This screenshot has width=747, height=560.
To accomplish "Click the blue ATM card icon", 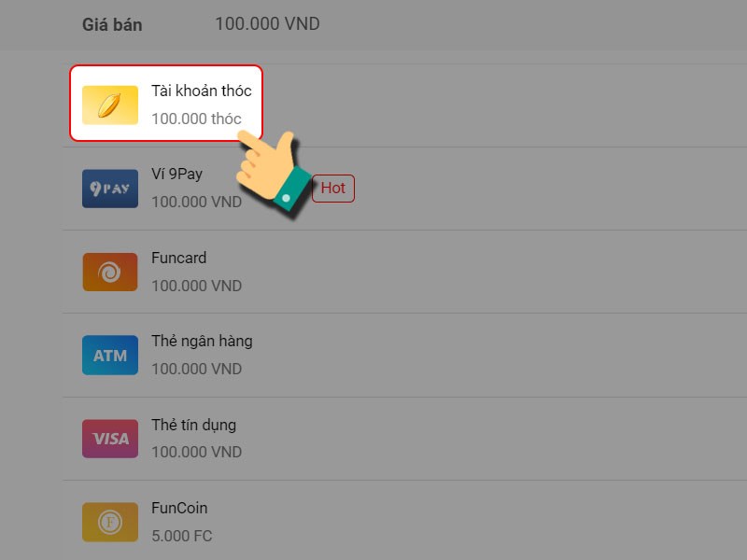I will (x=110, y=356).
